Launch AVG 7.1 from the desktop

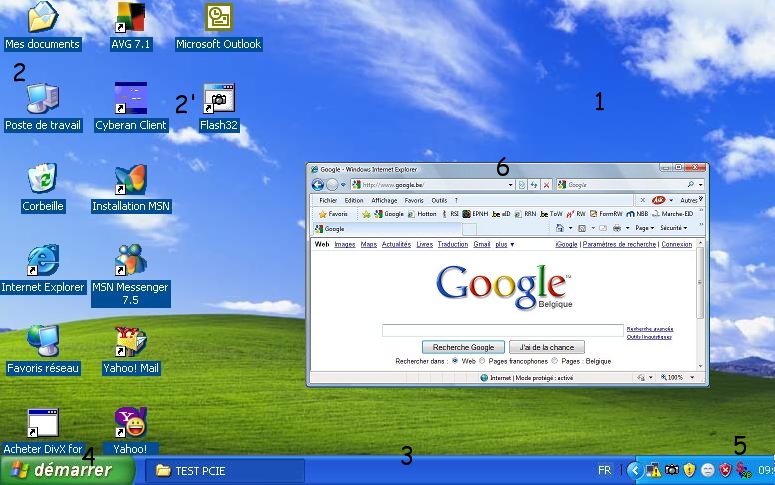[x=130, y=17]
